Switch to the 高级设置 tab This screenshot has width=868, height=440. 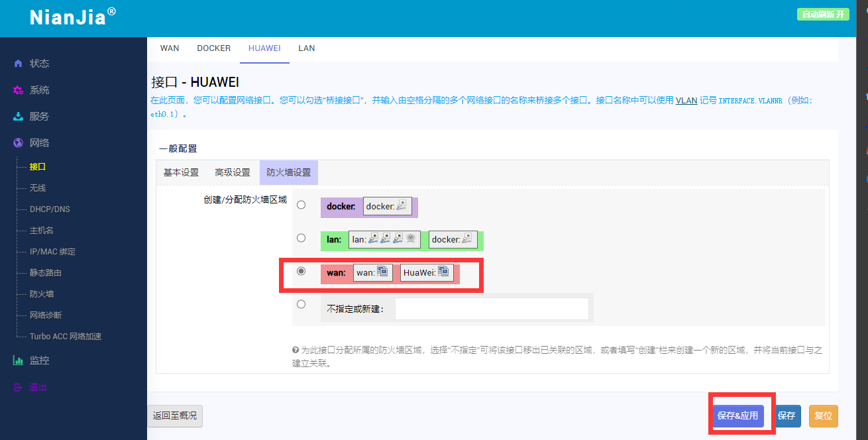(x=233, y=172)
